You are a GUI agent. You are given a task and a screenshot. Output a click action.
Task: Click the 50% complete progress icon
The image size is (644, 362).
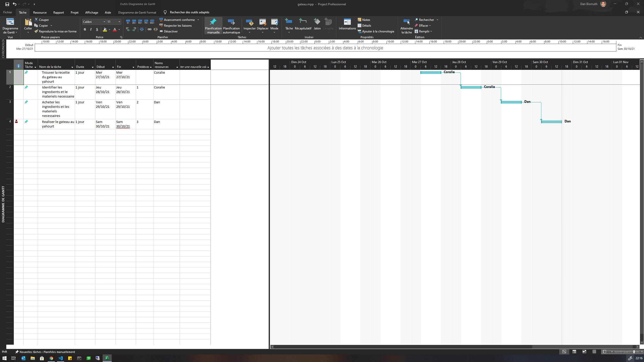tap(140, 22)
